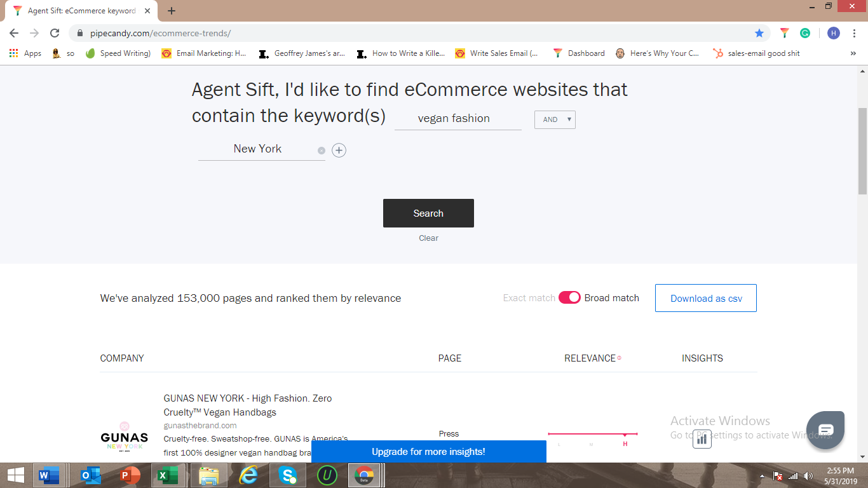Go back to the previous page
This screenshot has width=868, height=488.
[x=14, y=33]
